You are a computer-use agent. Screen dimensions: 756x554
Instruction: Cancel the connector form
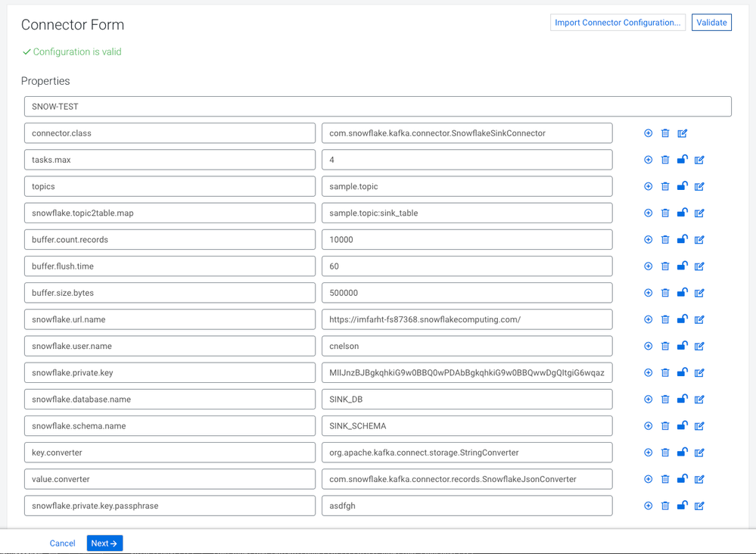pos(62,543)
